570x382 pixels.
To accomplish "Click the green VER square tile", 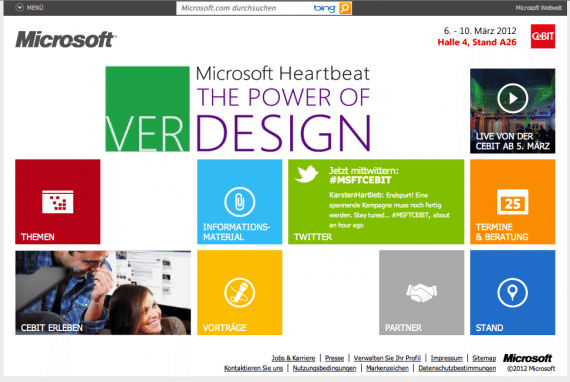I will (147, 109).
